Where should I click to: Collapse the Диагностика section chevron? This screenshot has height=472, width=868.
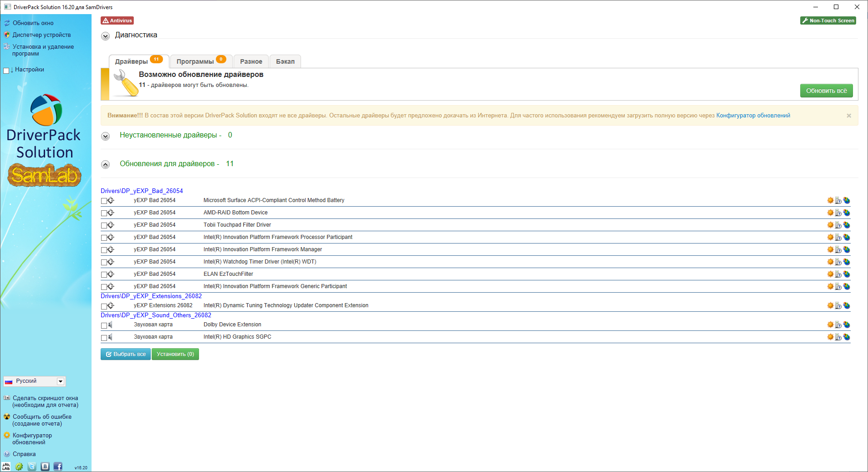coord(105,36)
